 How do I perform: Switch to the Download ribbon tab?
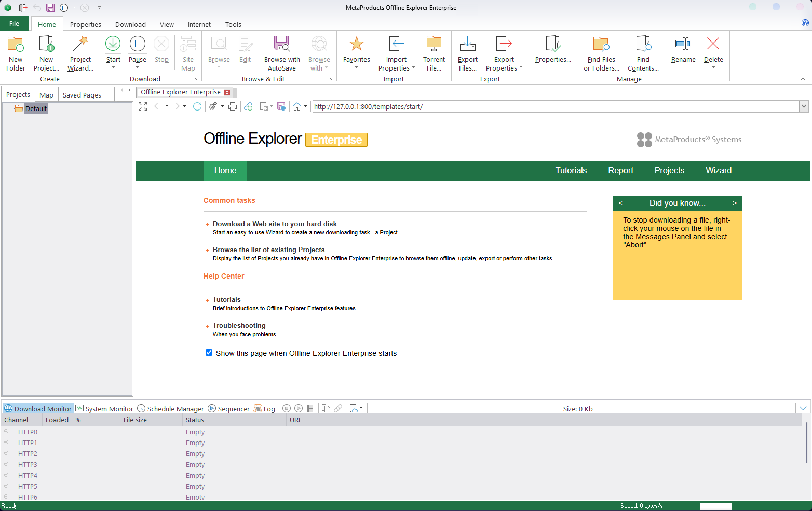130,24
